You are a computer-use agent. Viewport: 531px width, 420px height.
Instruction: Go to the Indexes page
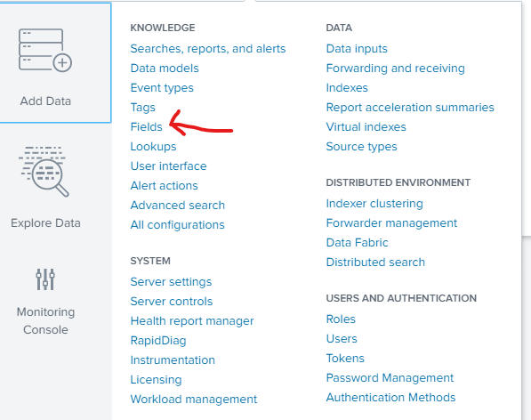pos(347,88)
